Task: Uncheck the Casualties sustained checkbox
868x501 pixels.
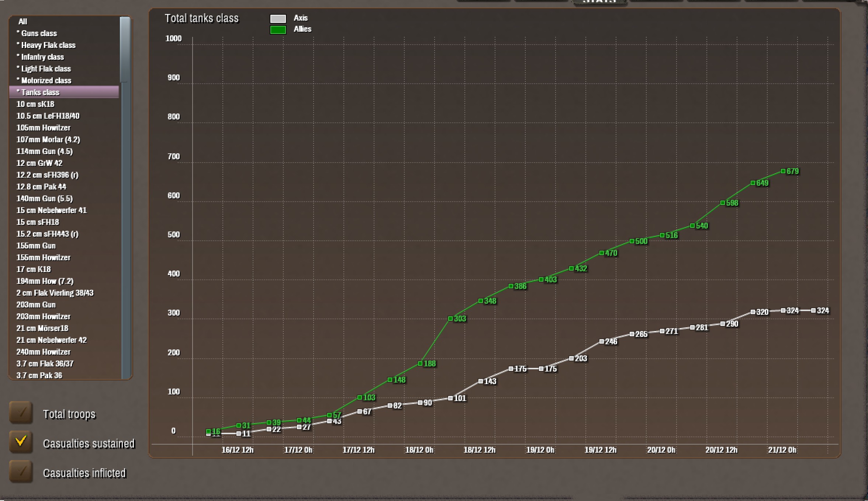Action: pos(21,442)
